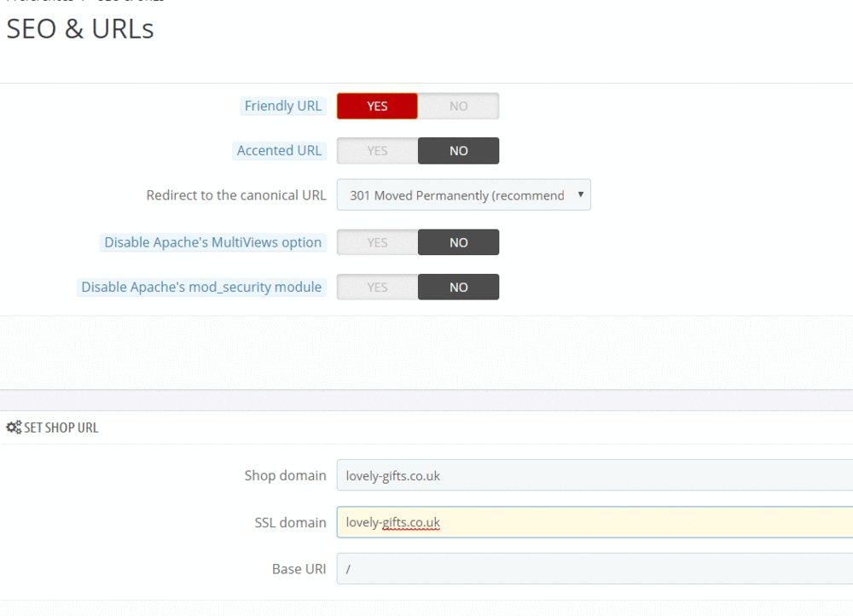The height and width of the screenshot is (616, 853).
Task: Turn on Accented URL by clicking YES
Action: [377, 150]
